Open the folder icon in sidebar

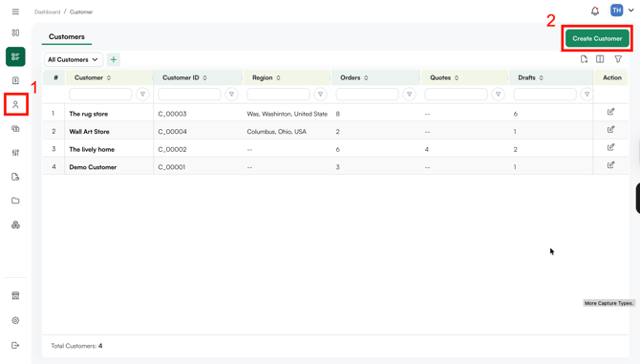point(15,201)
